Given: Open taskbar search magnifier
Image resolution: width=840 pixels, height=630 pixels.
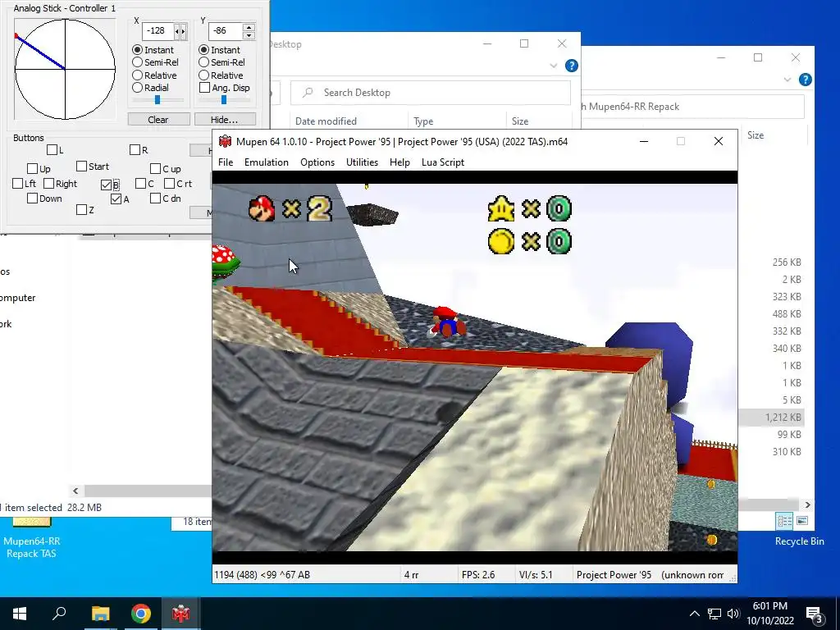Looking at the screenshot, I should 59,613.
